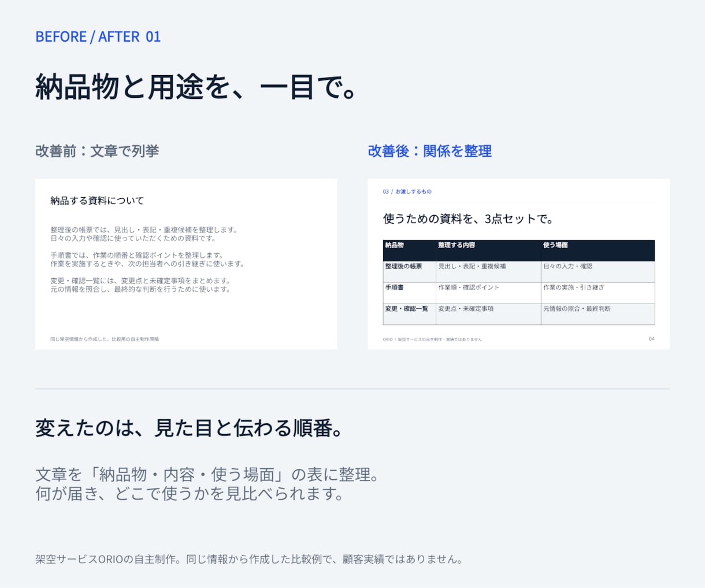Select the '整理する内容' table header
This screenshot has width=705, height=588.
pos(488,250)
